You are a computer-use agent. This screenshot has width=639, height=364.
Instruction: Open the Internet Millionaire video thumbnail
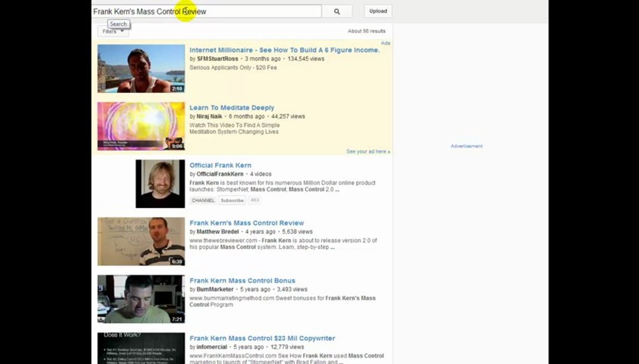141,68
